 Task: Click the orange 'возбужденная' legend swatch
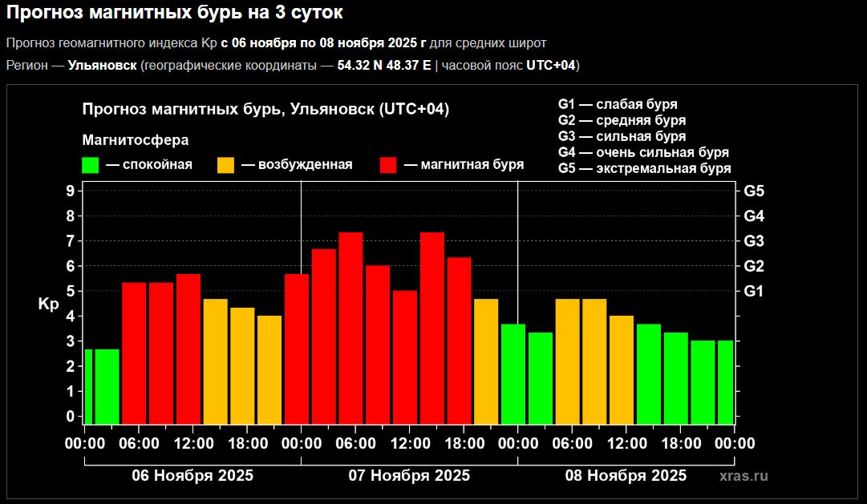(x=226, y=165)
